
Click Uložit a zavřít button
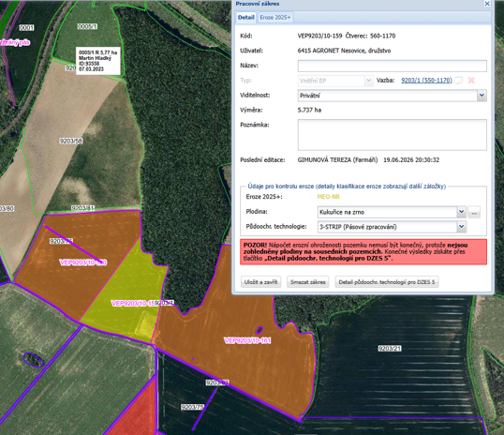click(x=260, y=282)
